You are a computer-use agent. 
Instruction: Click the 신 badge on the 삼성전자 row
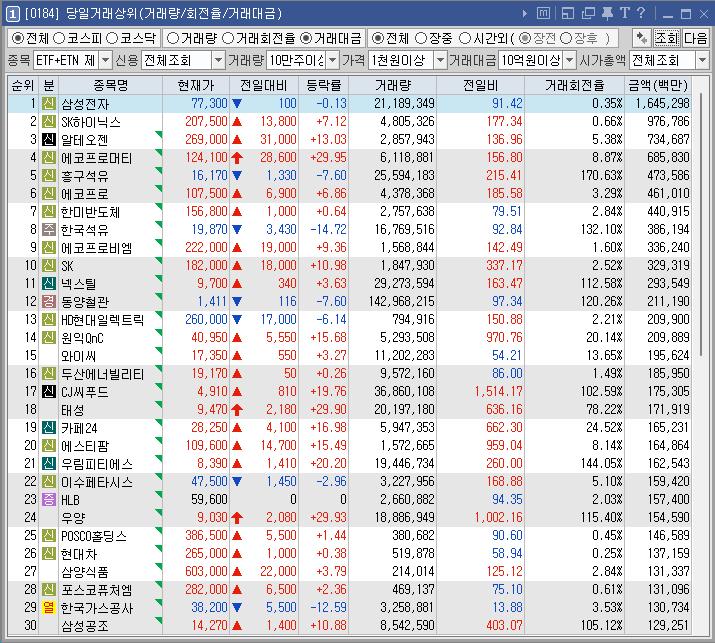point(49,104)
